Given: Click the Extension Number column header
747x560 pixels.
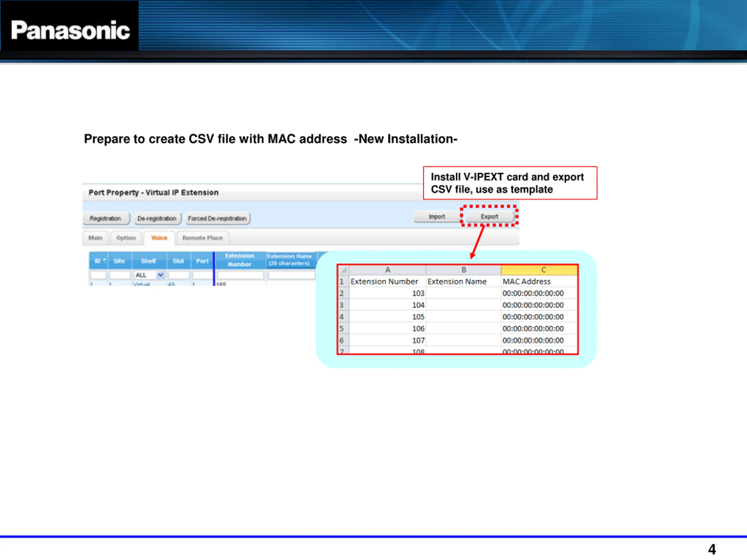Looking at the screenshot, I should 240,260.
